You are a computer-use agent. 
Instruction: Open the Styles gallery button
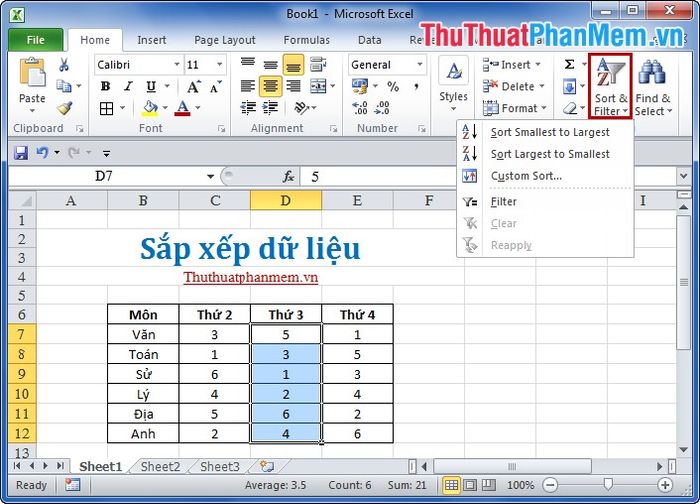(453, 84)
